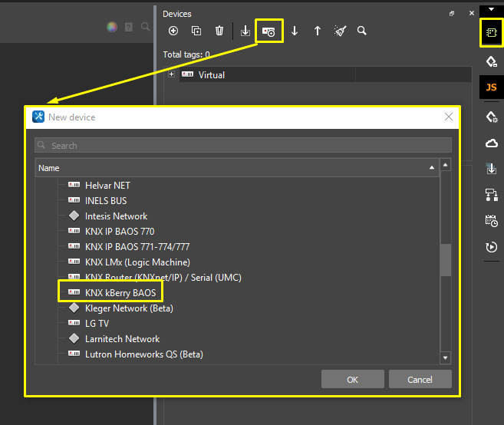Click the move down arrow icon
The height and width of the screenshot is (425, 504).
coord(295,31)
